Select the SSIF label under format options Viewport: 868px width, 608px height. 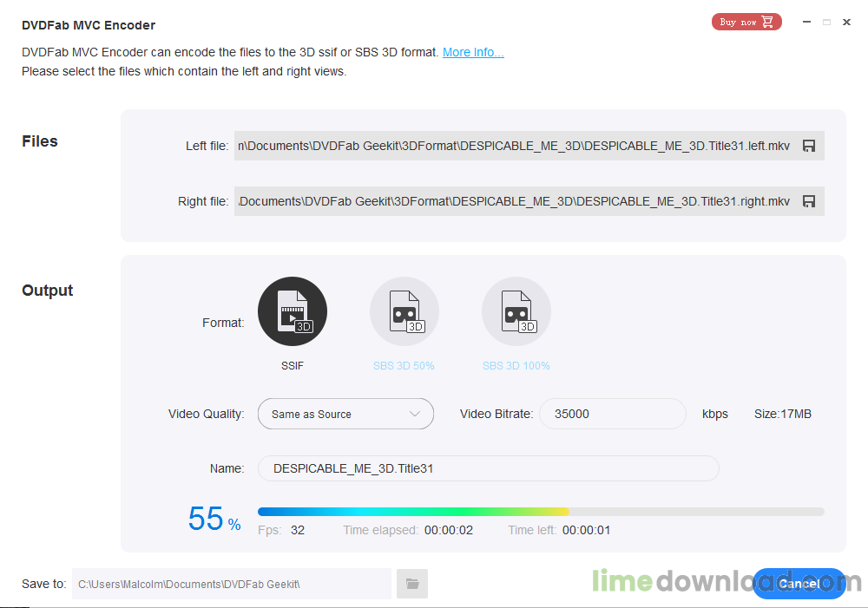pyautogui.click(x=293, y=366)
